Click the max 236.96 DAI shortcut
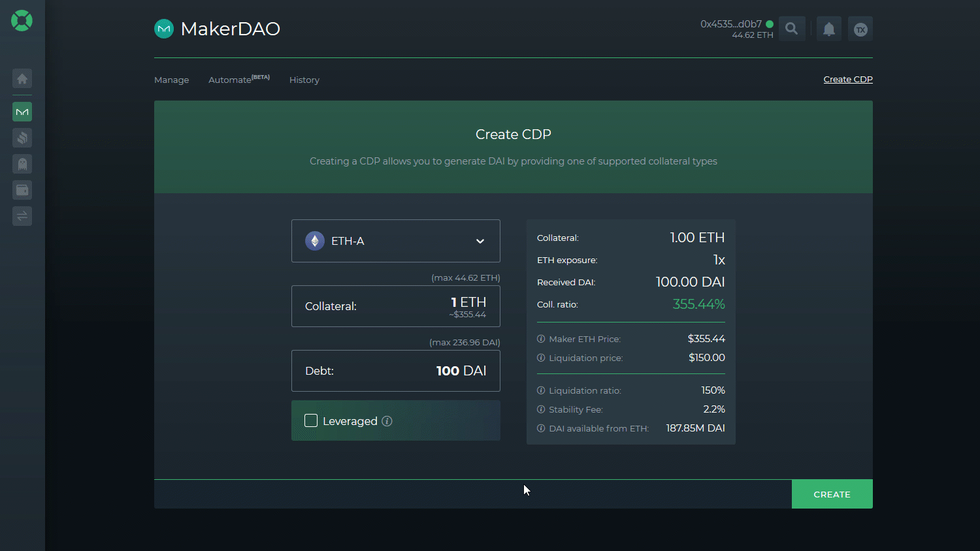This screenshot has width=980, height=551. coord(465,342)
